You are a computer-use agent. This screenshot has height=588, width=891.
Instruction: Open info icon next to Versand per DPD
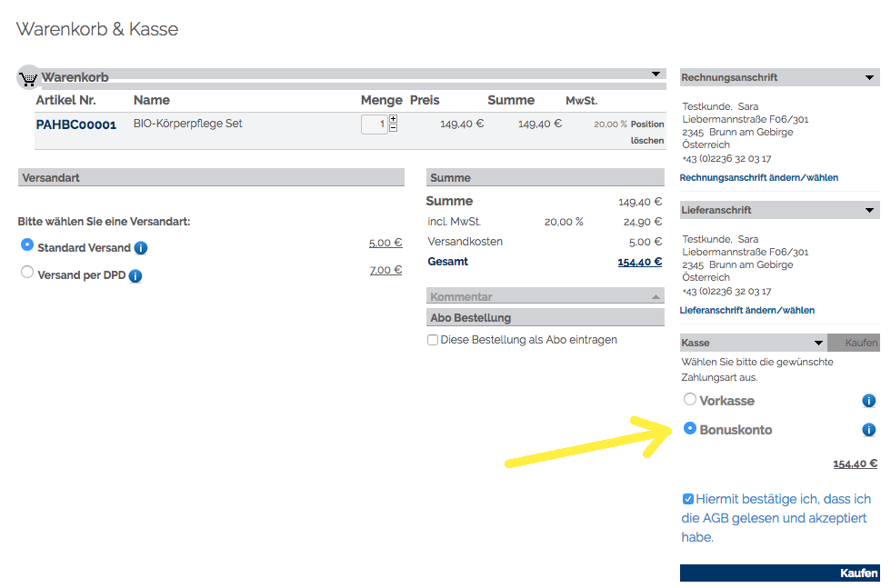(135, 275)
